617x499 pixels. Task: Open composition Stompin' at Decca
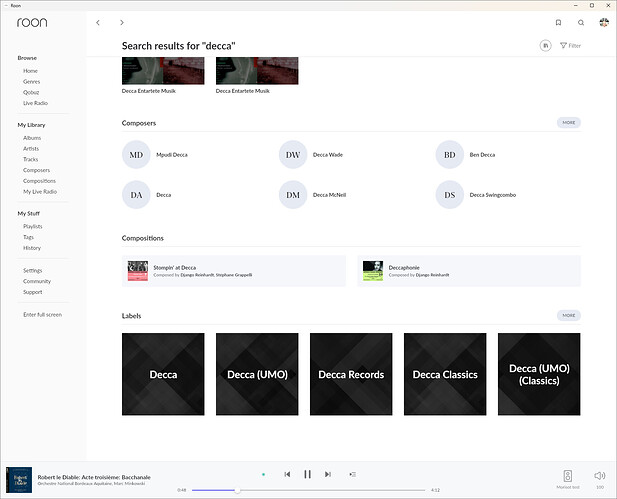[x=234, y=271]
